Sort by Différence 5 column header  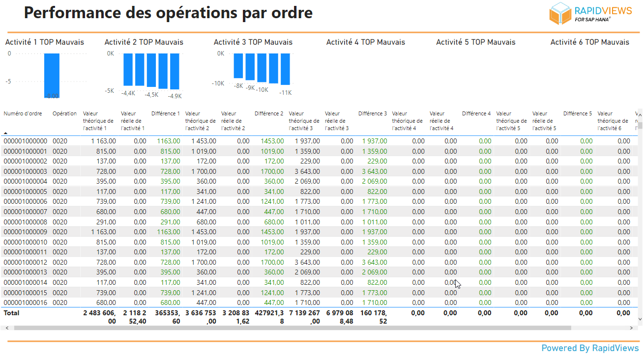tap(578, 113)
